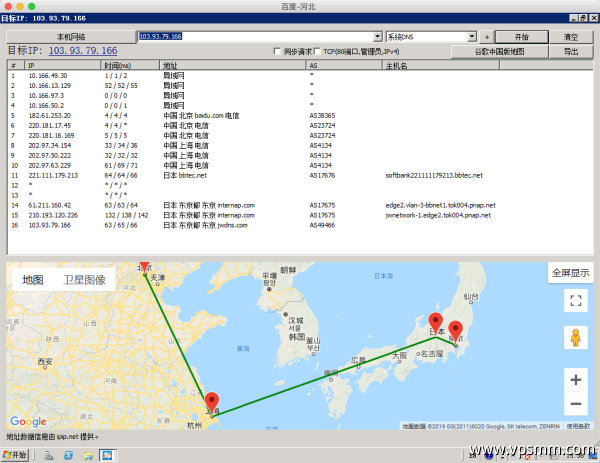Select hop row 10.166.13.129
Viewport: 600px width, 463px height.
coord(300,86)
